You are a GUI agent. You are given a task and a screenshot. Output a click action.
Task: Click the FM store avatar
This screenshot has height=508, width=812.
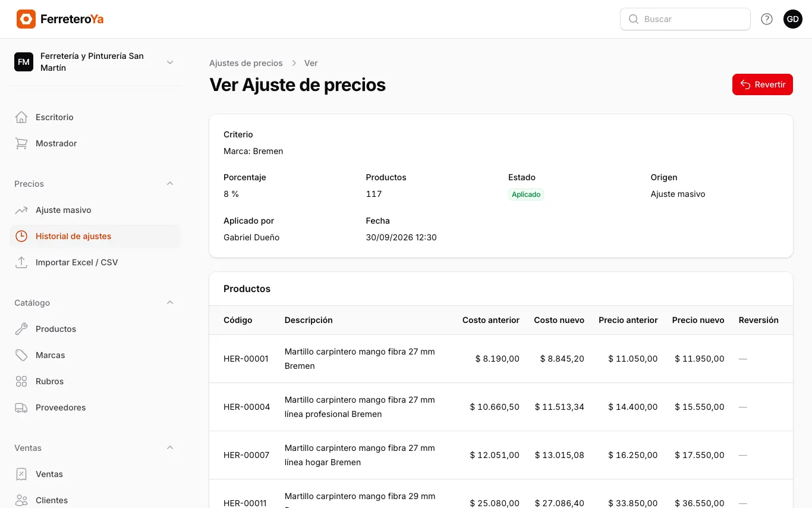tap(24, 62)
